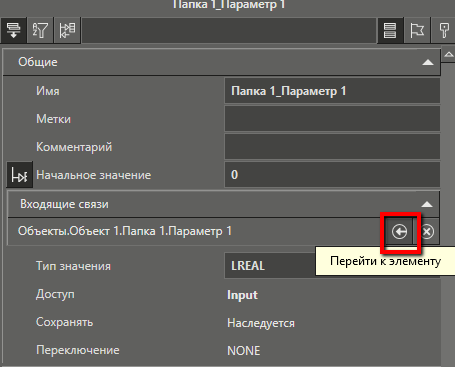
Task: Click the Переключение label
Action: (x=78, y=350)
